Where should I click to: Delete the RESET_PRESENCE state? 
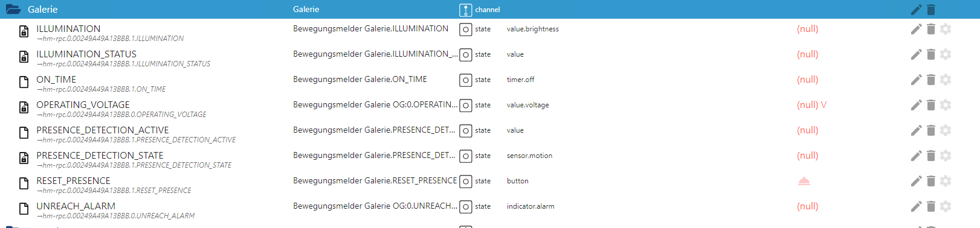931,181
